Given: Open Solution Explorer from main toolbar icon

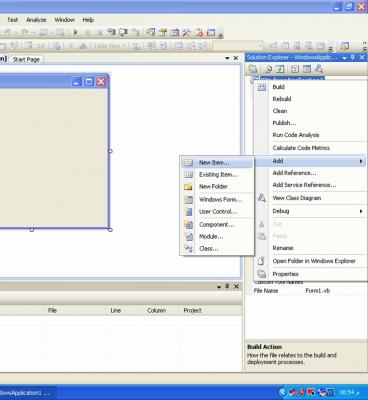Looking at the screenshot, I should (151, 32).
